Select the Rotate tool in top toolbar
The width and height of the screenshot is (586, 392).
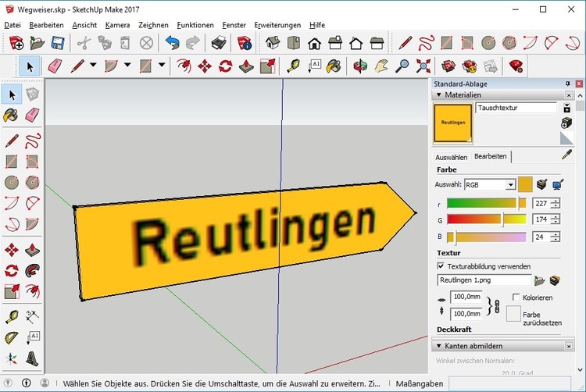225,66
